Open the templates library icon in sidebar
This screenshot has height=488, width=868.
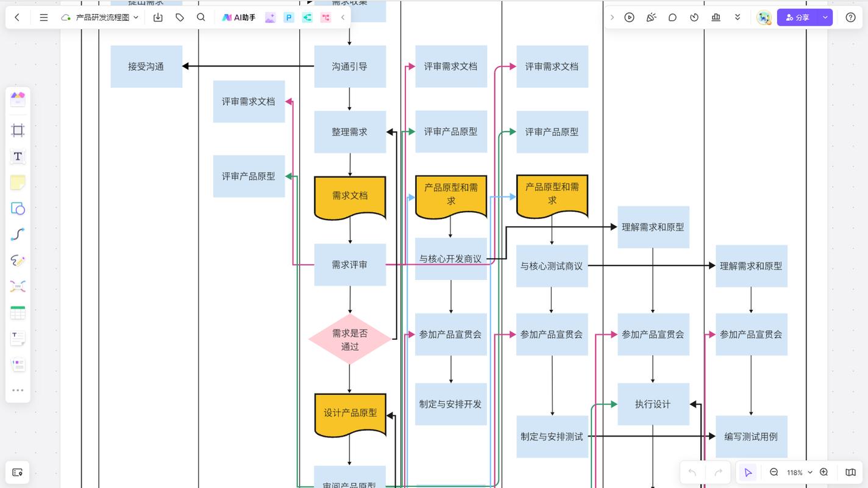pos(18,99)
